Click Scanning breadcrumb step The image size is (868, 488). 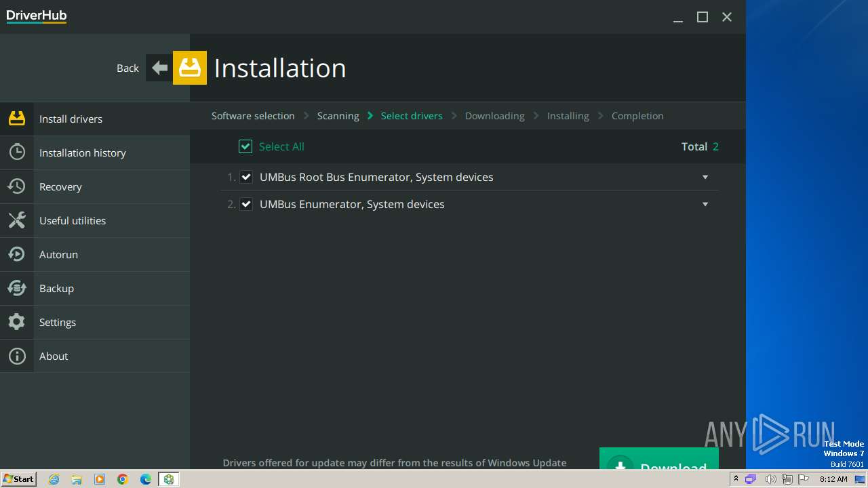[338, 116]
